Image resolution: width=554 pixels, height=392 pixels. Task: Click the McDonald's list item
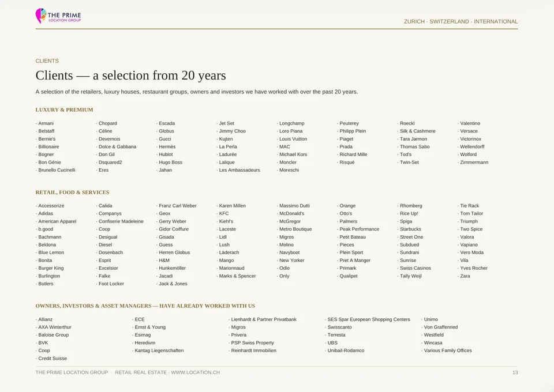coord(291,213)
